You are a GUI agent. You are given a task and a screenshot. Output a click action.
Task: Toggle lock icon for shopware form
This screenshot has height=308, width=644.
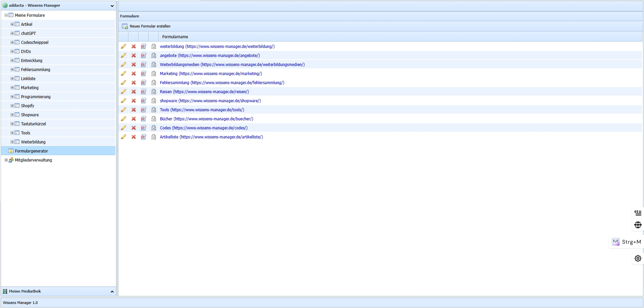tap(154, 101)
